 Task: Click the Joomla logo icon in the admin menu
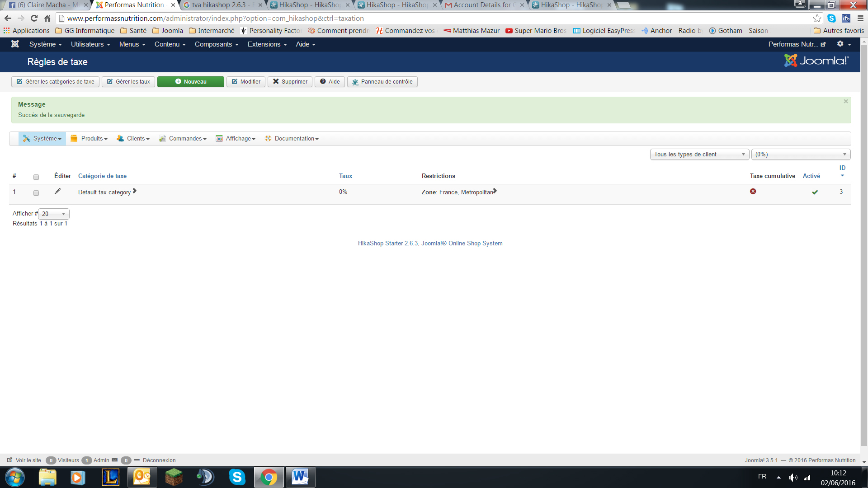click(x=15, y=44)
